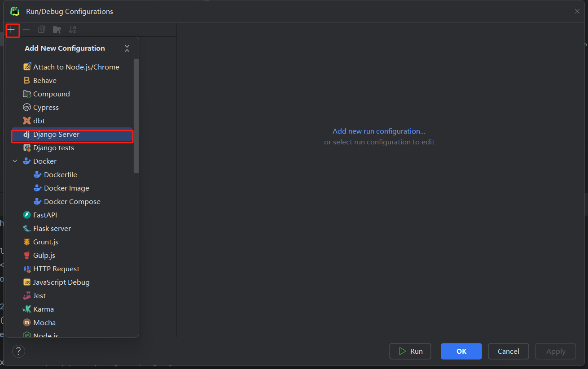Follow the Add new run configuration link
Viewport: 588px width, 369px height.
pos(379,131)
